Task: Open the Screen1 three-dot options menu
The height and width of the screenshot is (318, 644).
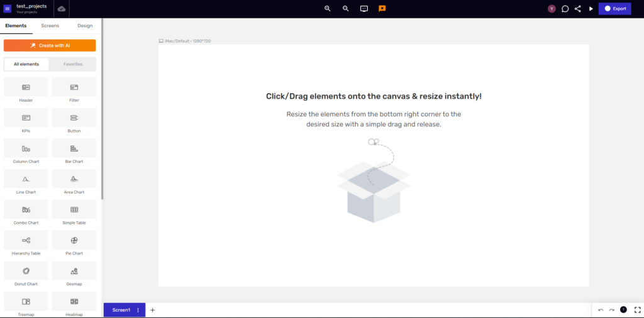Action: point(138,310)
